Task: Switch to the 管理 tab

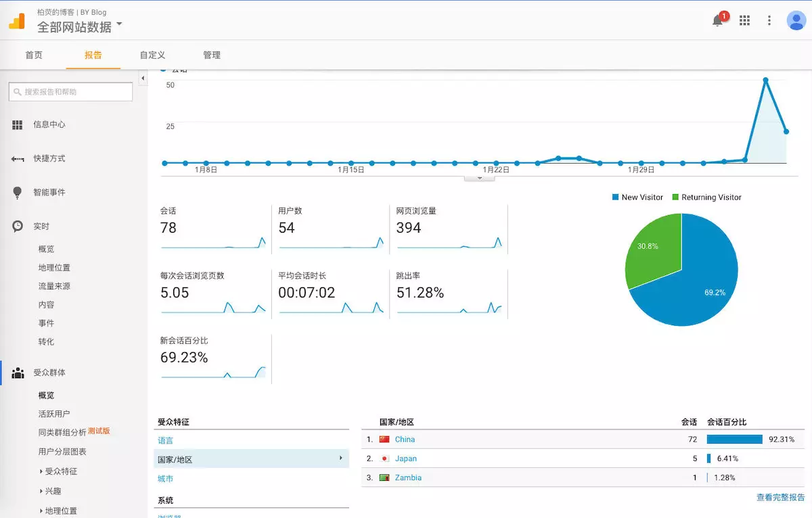Action: (x=212, y=55)
